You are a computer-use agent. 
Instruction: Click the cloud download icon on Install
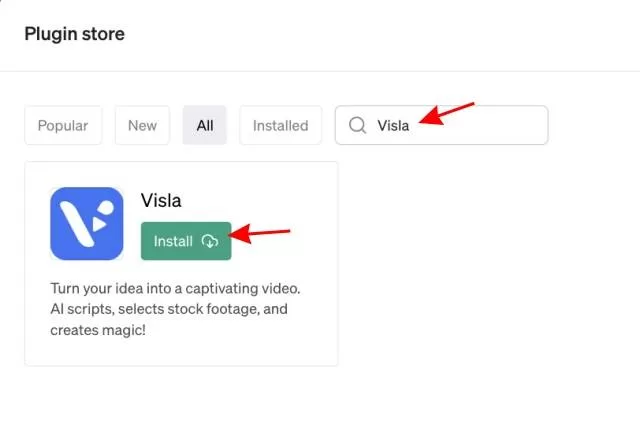[209, 241]
